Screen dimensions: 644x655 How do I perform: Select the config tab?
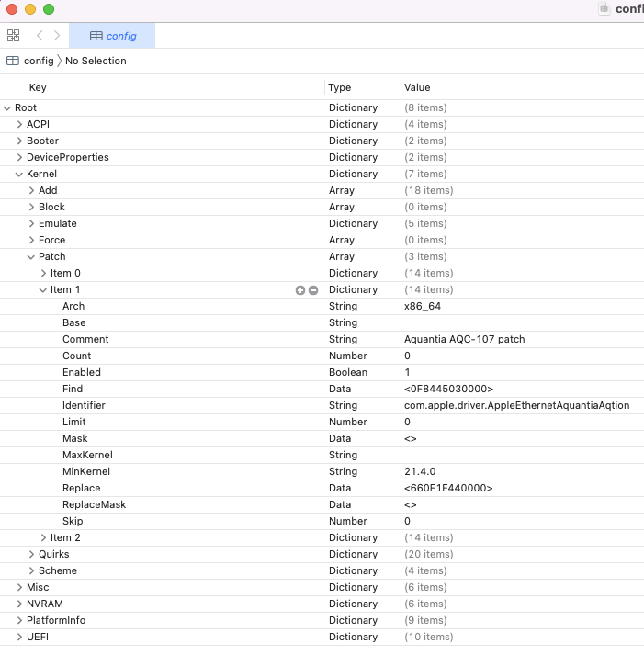click(112, 36)
